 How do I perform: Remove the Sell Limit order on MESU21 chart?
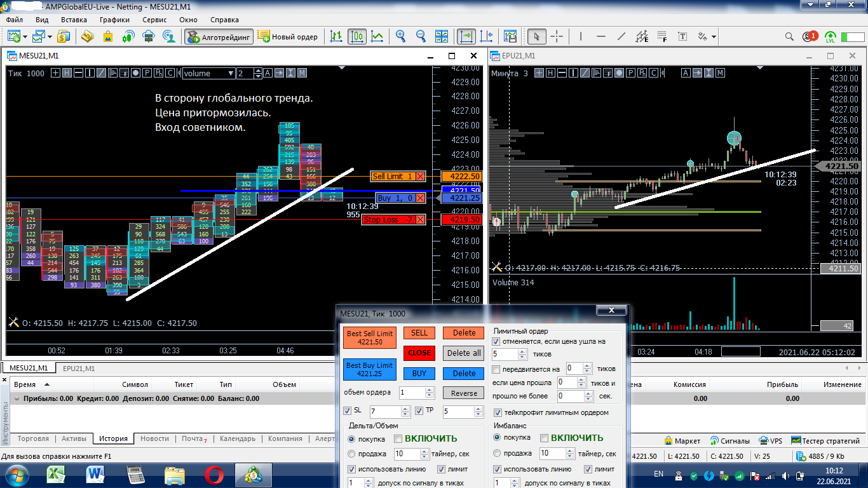420,177
